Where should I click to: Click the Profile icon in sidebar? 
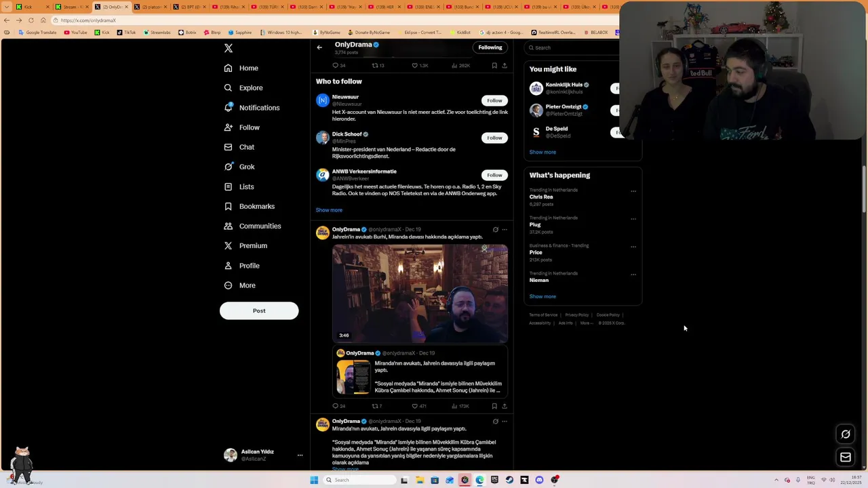tap(229, 266)
